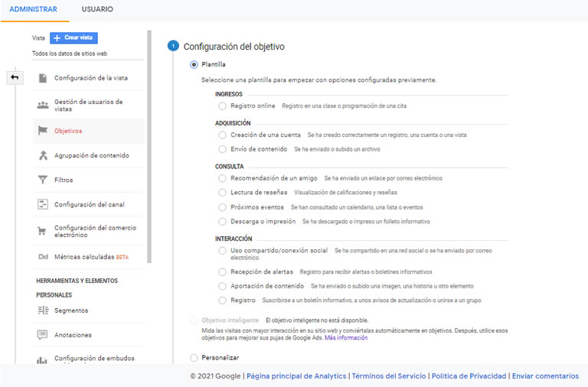Open Configuración del comercio electrónico
Screen dimensions: 588x387
[89, 231]
